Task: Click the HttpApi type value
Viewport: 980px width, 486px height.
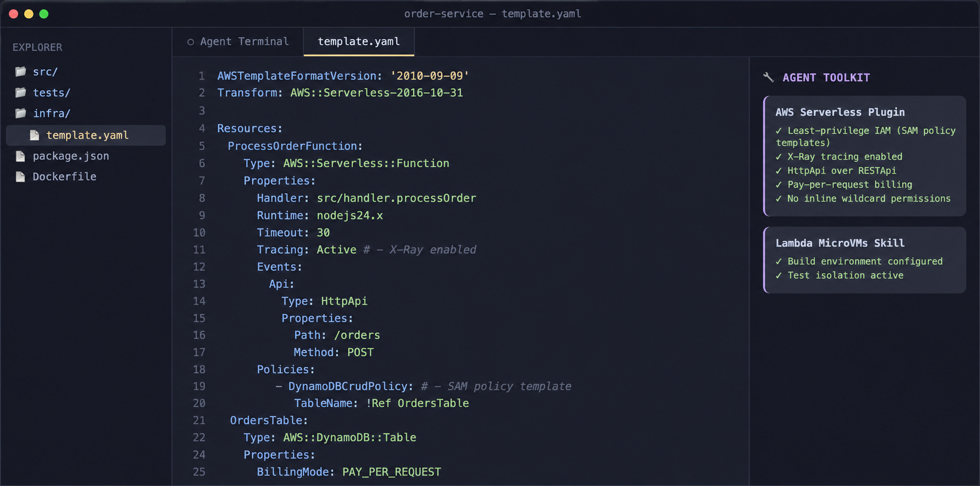Action: pos(344,302)
